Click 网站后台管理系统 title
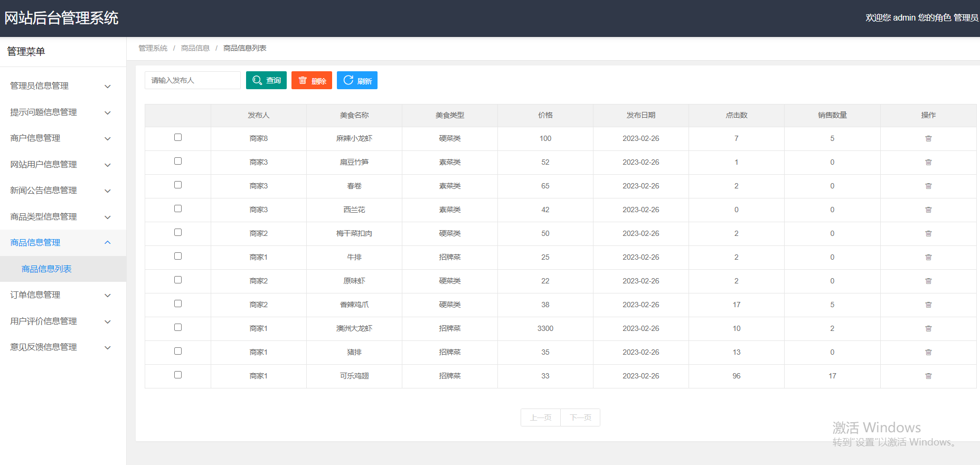 pos(61,18)
